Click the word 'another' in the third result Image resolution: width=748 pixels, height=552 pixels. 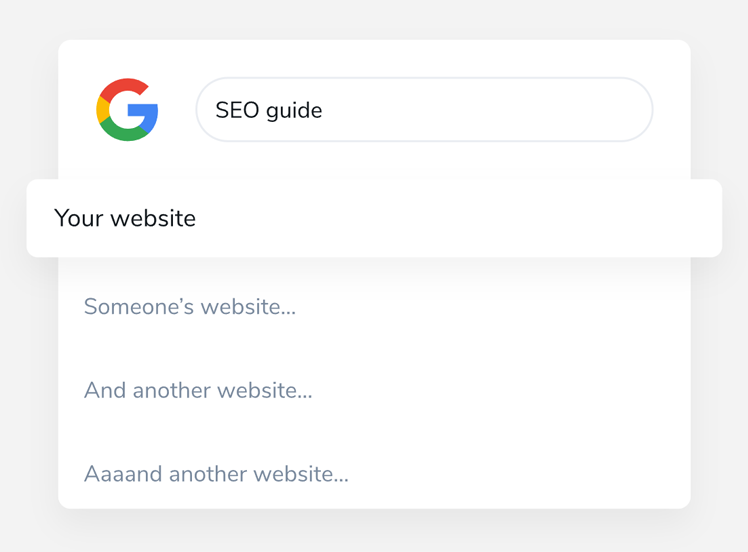(172, 390)
